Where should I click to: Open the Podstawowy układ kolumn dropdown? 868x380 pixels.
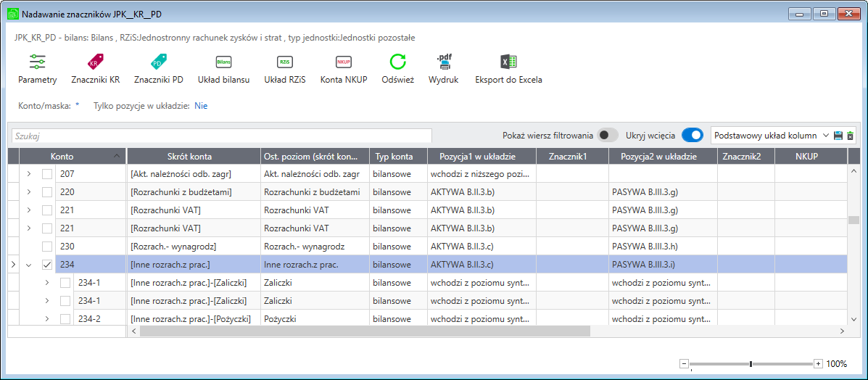pos(770,135)
